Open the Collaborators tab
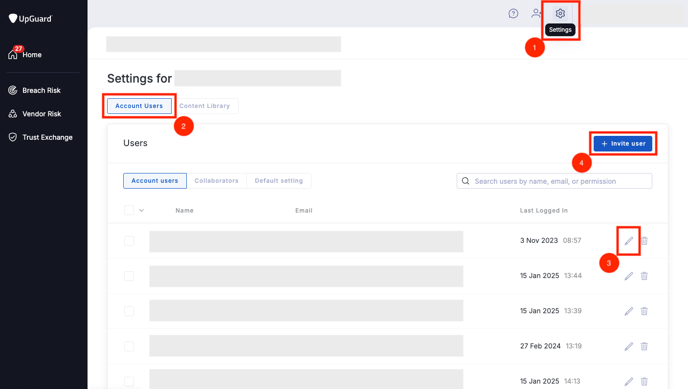 (x=216, y=181)
